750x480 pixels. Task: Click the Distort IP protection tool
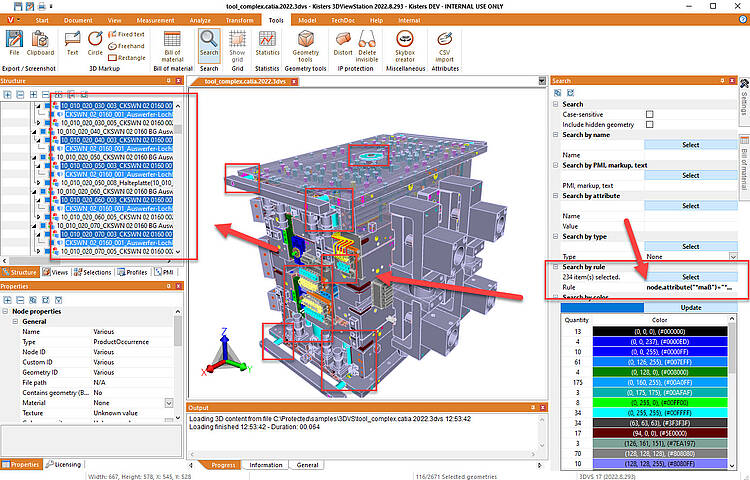coord(343,44)
